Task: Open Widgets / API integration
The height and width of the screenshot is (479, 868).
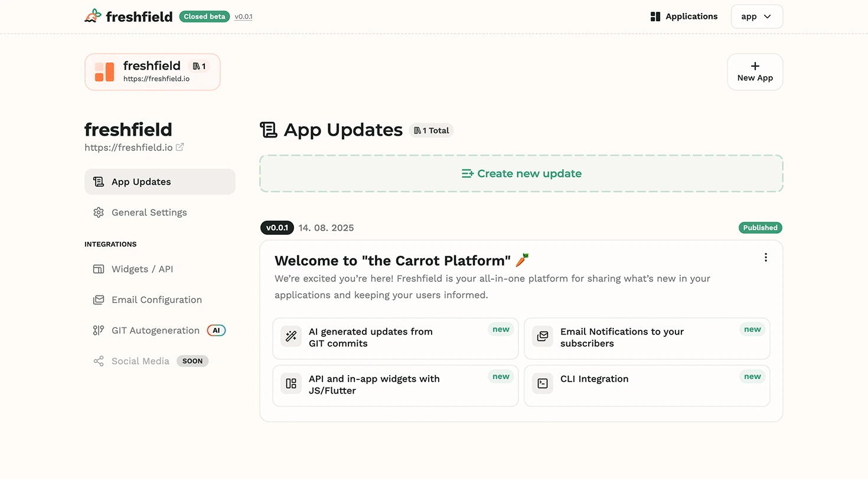Action: click(160, 269)
